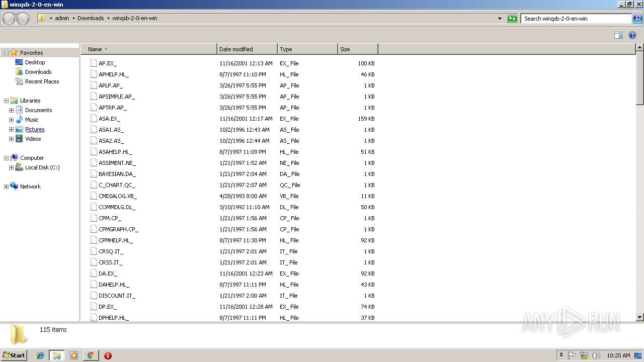This screenshot has width=644, height=362.
Task: Go back with the Back arrow button
Action: pos(9,19)
